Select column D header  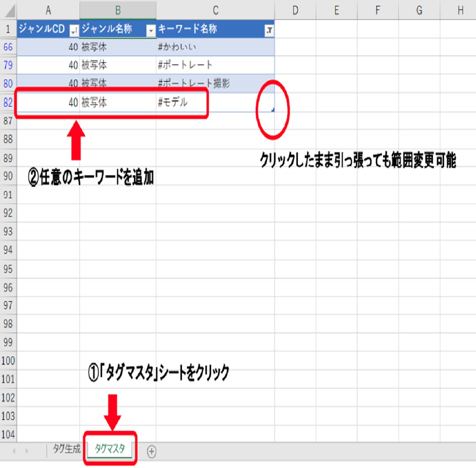(295, 11)
